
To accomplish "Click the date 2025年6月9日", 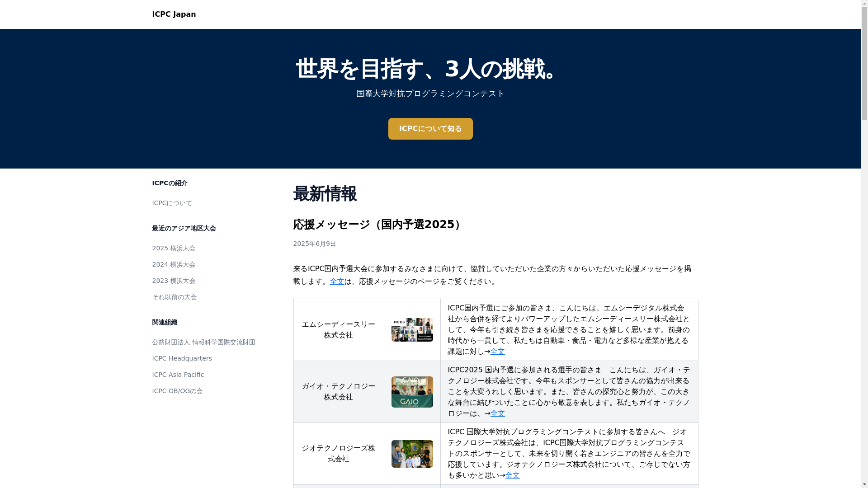I will pyautogui.click(x=315, y=244).
